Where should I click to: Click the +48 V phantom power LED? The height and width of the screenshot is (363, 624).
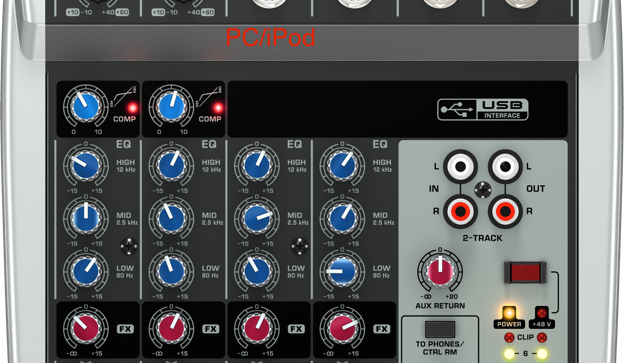point(542,313)
